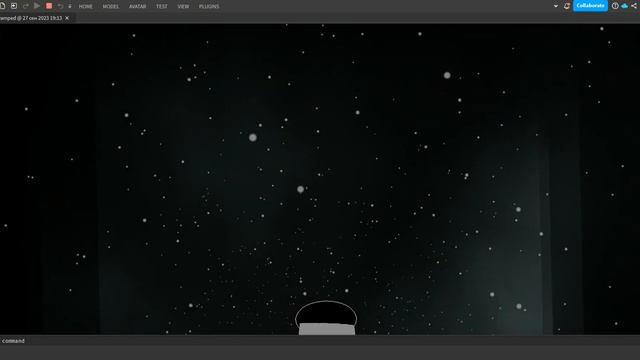This screenshot has height=360, width=640.
Task: Open quick access toolbar dropdown
Action: point(70,7)
